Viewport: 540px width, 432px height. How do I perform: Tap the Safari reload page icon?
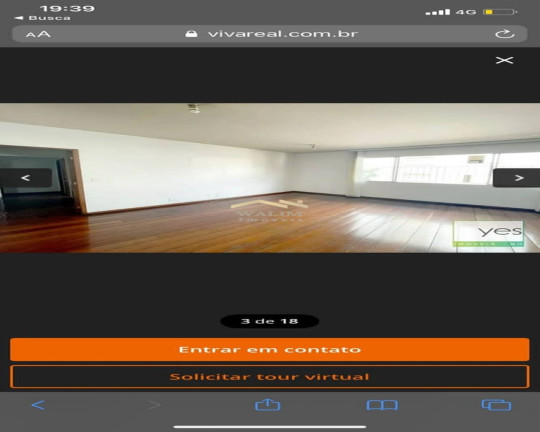[505, 34]
